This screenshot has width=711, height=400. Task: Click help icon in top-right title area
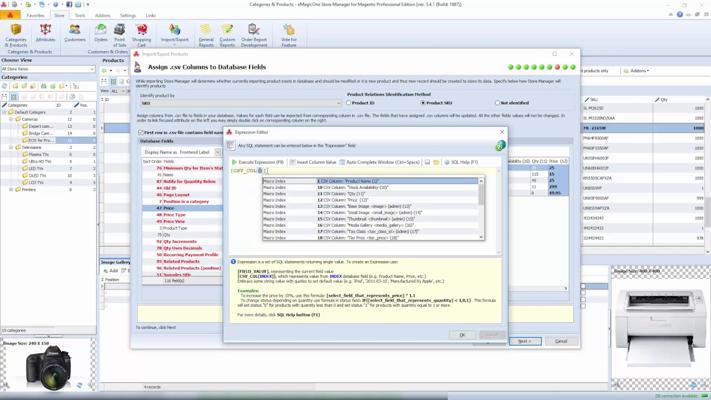click(679, 15)
